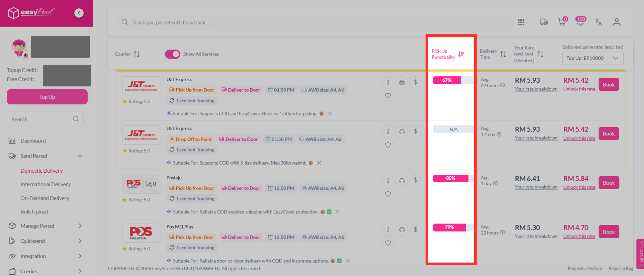This screenshot has height=276, width=644.
Task: Open the apps grid menu
Action: click(521, 22)
